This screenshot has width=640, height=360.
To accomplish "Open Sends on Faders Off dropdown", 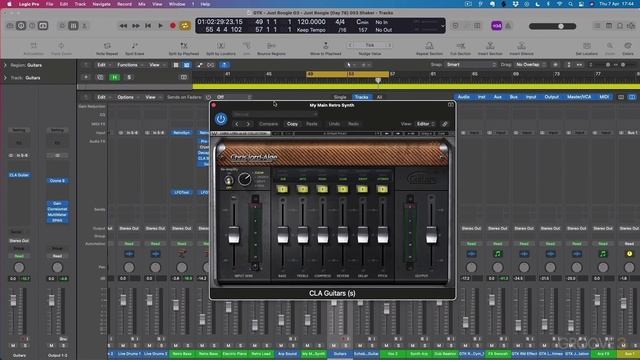I will (233, 97).
